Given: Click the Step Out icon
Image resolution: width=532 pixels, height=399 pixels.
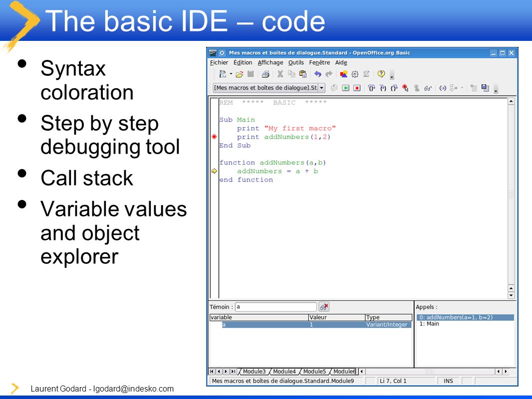Looking at the screenshot, I should 394,88.
